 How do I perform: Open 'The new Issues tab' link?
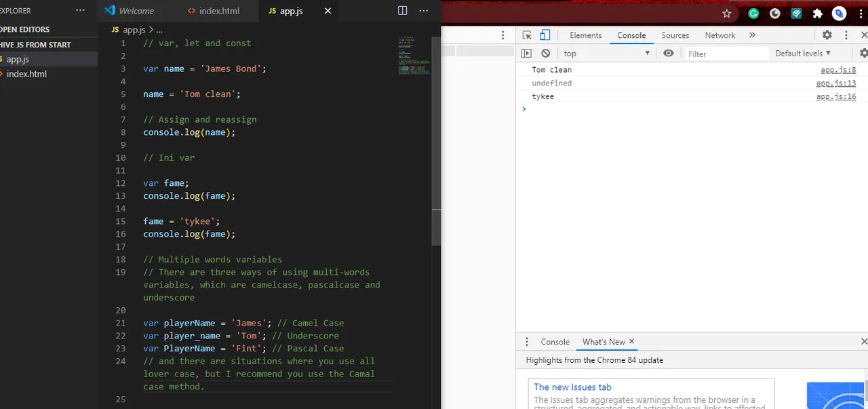572,387
